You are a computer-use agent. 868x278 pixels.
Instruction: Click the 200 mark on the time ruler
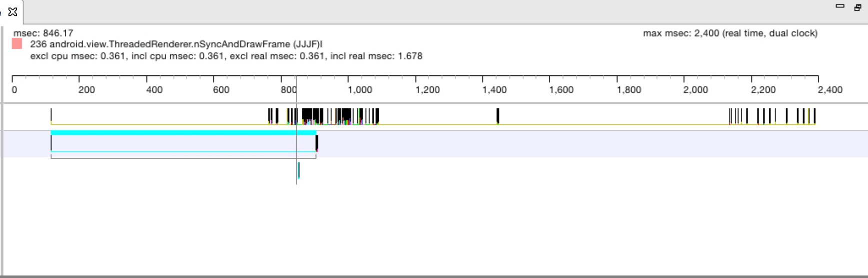click(86, 90)
